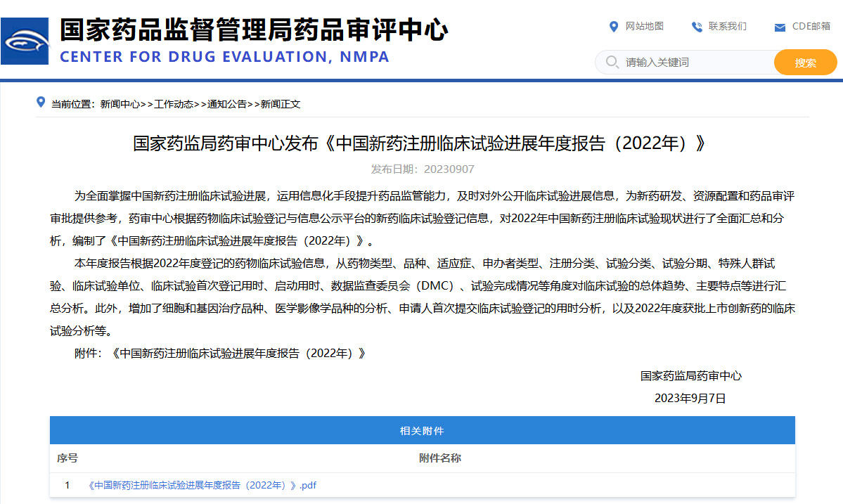This screenshot has height=504, width=843.
Task: Click the article headline about 2022年 report
Action: point(419,143)
